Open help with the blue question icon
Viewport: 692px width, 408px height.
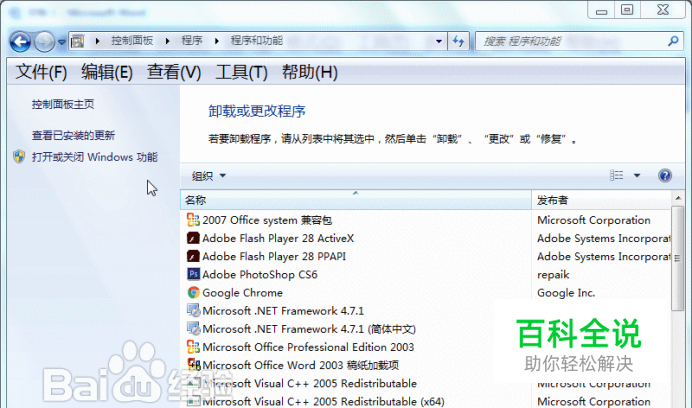(665, 176)
